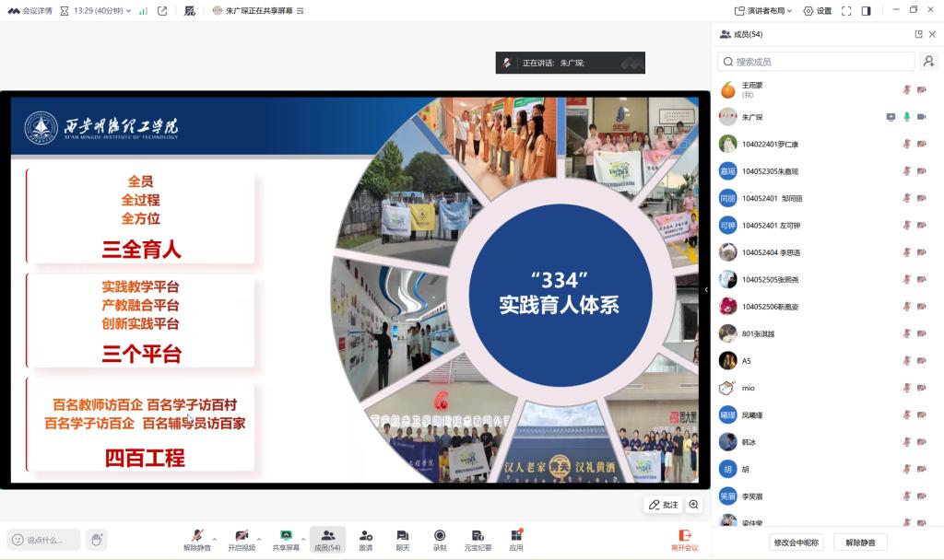944x560 pixels.
Task: Click the raise hand icon
Action: [x=96, y=540]
